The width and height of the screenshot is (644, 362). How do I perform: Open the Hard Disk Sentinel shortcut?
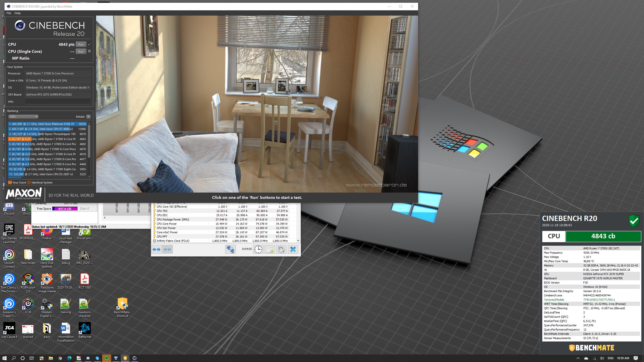tap(47, 258)
